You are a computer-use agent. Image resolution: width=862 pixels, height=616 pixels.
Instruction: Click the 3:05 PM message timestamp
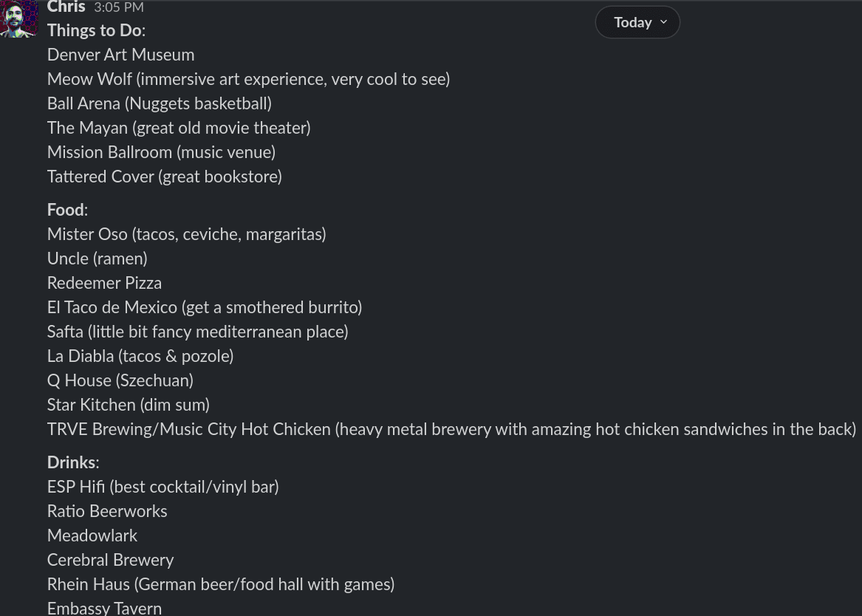click(119, 7)
